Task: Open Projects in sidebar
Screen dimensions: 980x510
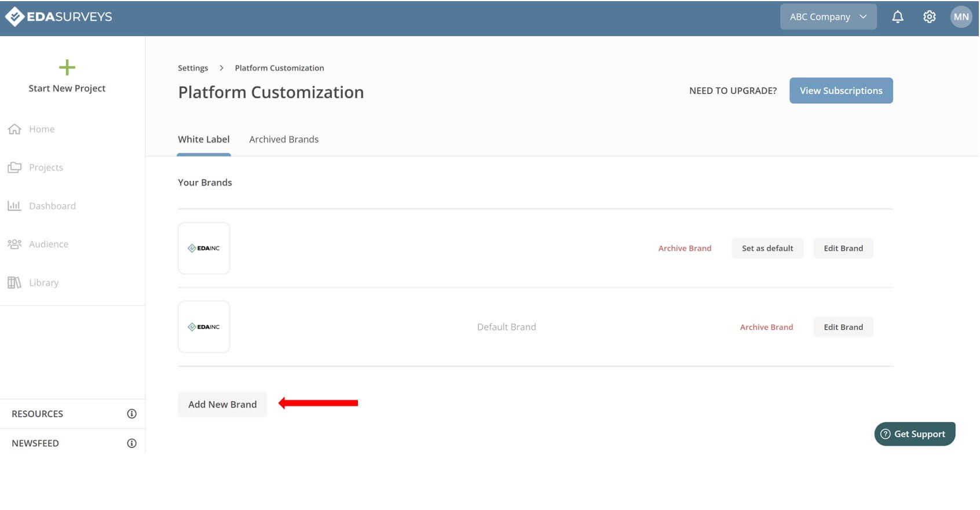Action: pyautogui.click(x=46, y=167)
